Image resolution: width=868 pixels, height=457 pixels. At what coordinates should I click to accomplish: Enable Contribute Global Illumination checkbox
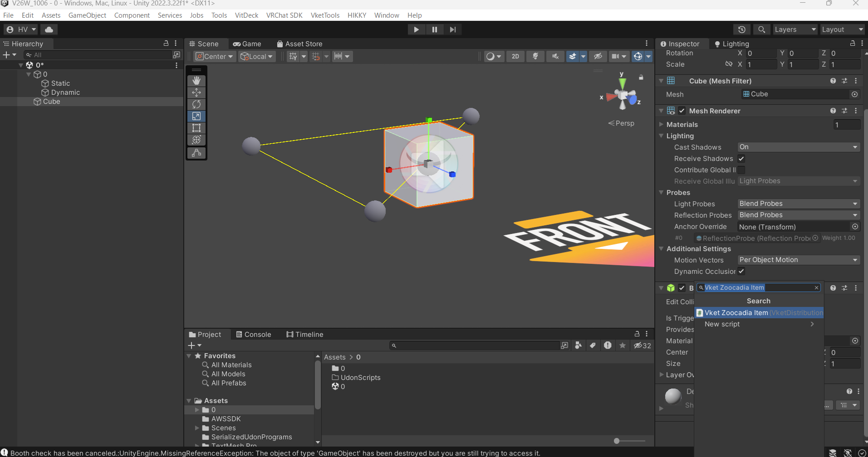coord(741,170)
